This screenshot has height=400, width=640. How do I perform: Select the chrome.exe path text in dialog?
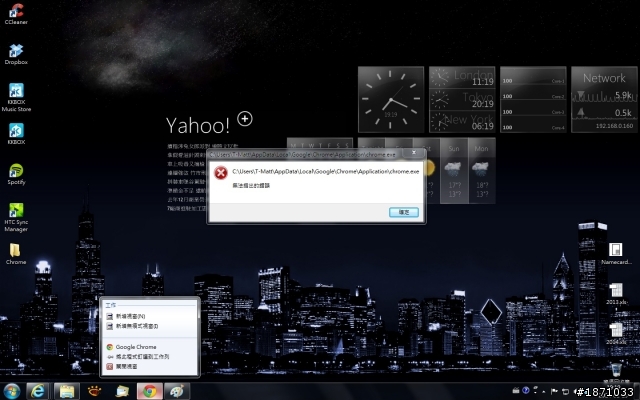[326, 171]
